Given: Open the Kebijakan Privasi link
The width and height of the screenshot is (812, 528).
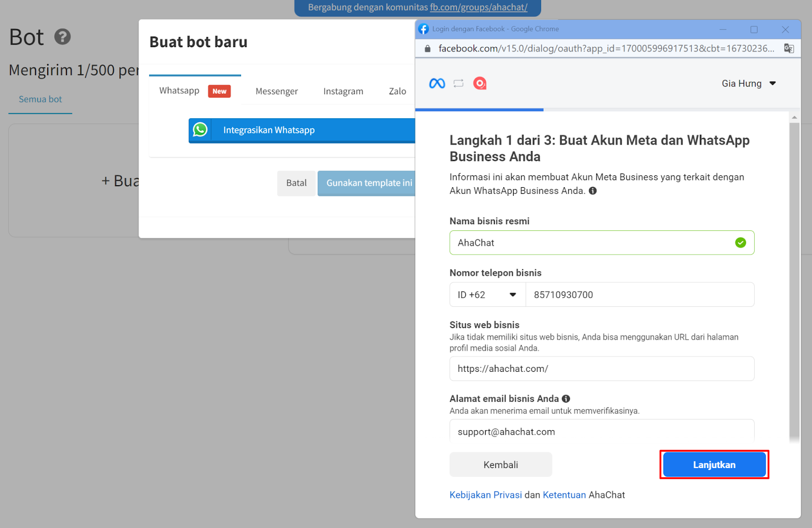Looking at the screenshot, I should point(486,495).
